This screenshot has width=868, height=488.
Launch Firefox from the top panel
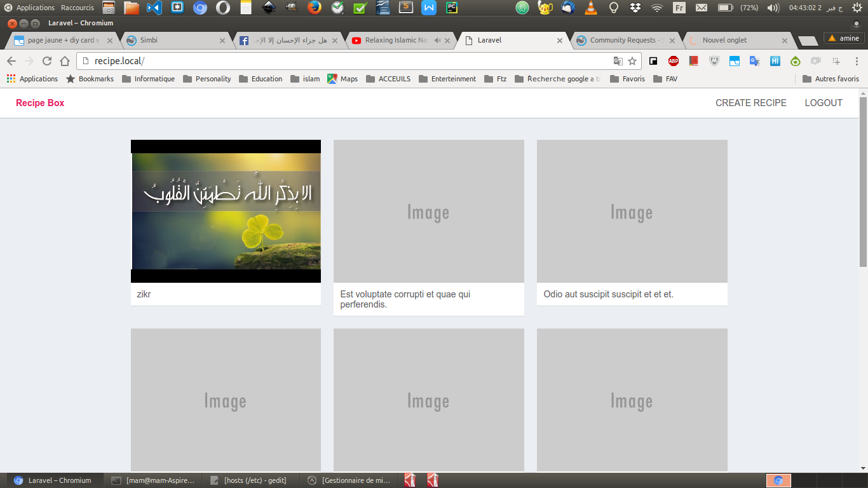click(x=314, y=8)
